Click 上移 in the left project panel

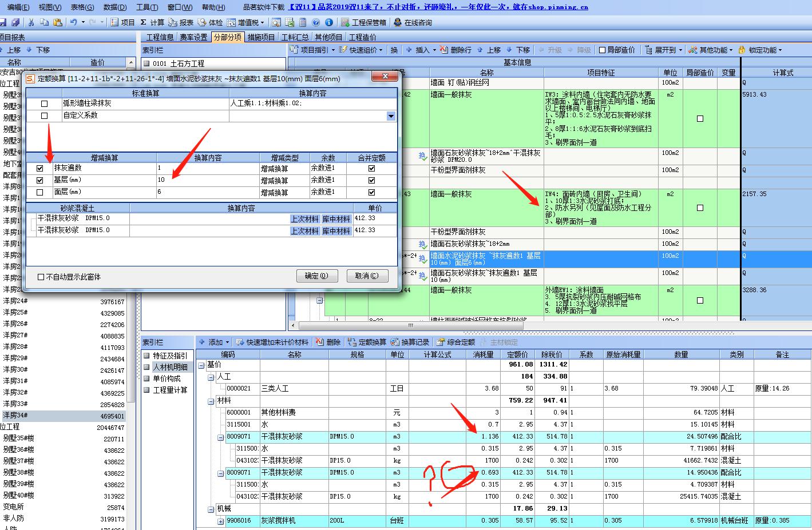(10, 50)
